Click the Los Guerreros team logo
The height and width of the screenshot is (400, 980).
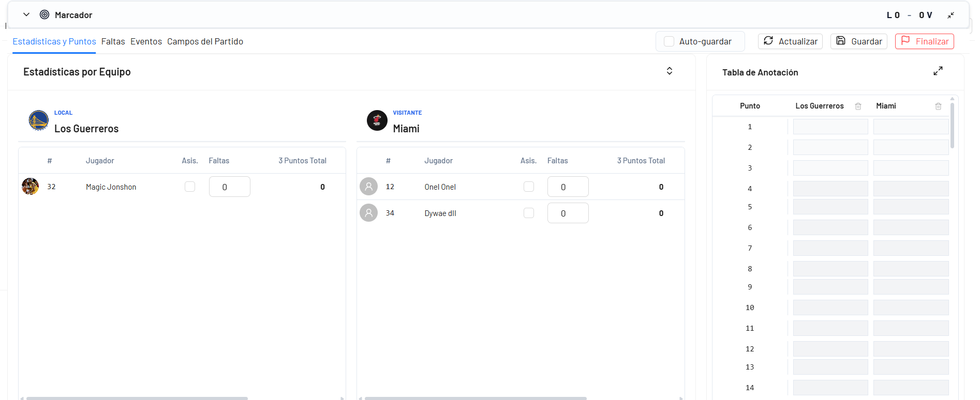point(39,120)
